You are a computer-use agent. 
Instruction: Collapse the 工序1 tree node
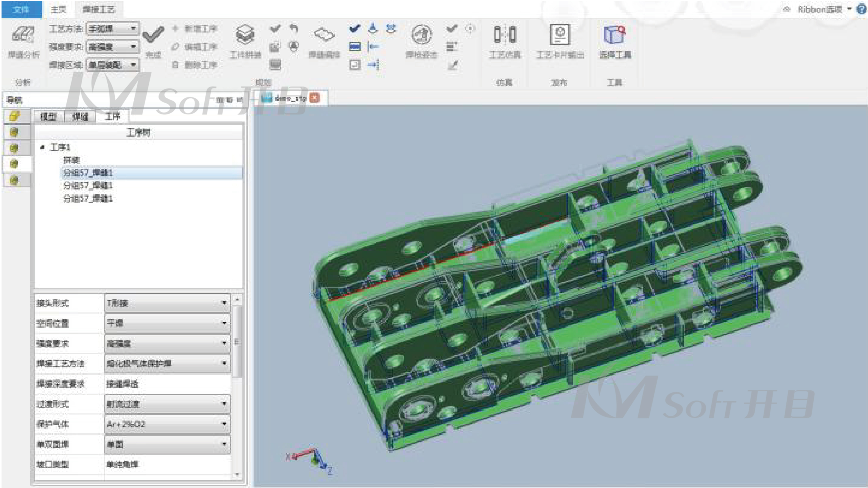[x=42, y=147]
